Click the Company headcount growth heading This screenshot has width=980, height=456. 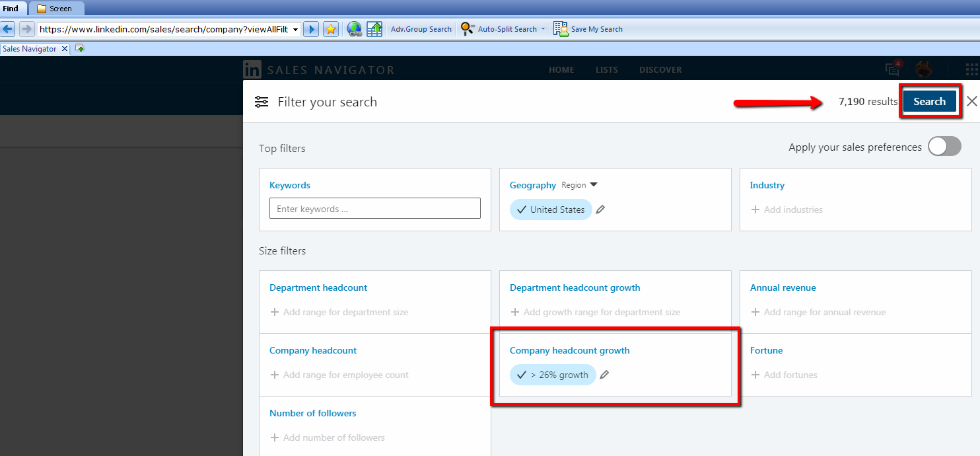[570, 350]
